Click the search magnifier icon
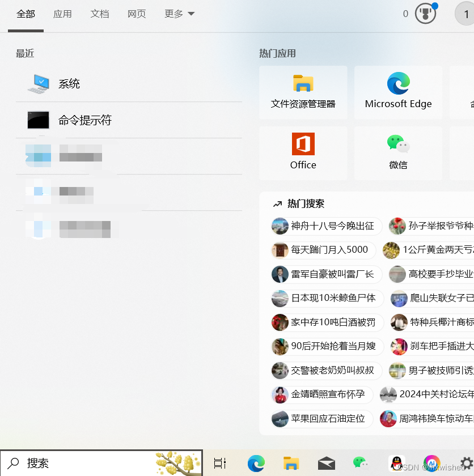This screenshot has height=476, width=474. point(14,464)
